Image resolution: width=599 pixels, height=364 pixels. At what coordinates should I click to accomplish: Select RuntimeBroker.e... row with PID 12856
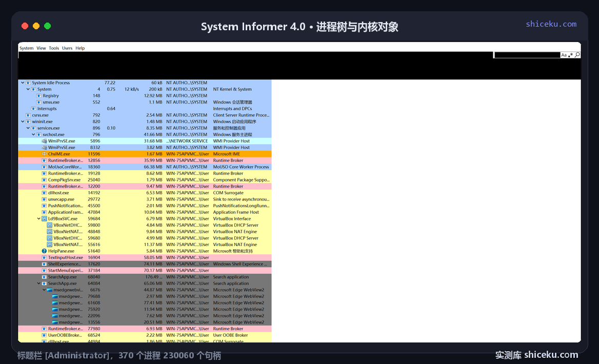[145, 160]
